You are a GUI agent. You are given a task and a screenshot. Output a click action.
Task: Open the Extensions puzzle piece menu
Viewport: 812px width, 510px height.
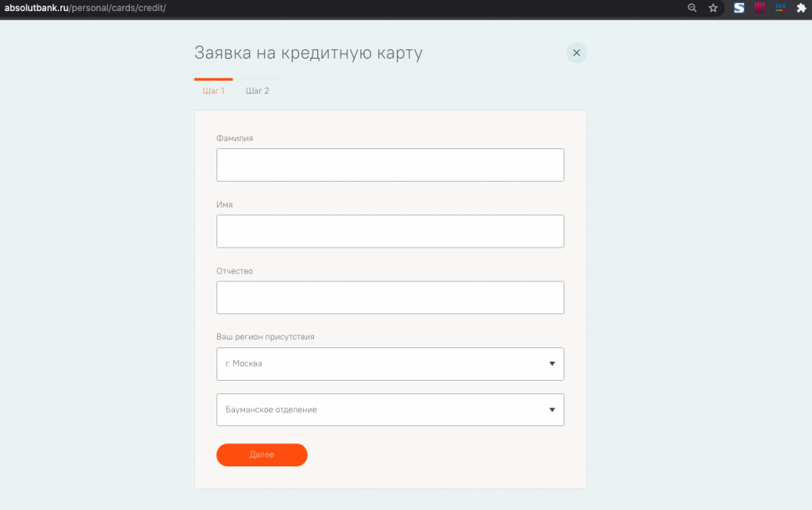click(800, 8)
